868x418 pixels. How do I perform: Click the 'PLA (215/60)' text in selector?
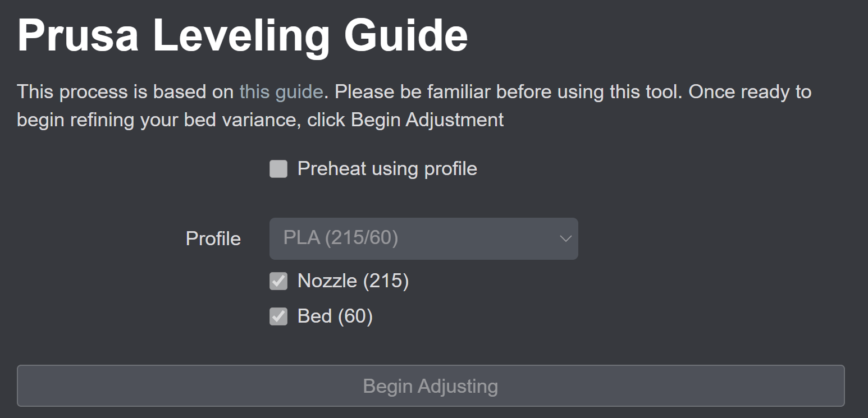pos(341,238)
